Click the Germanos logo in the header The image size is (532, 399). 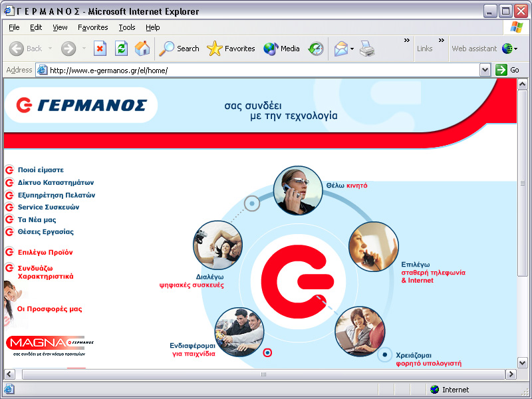[81, 105]
